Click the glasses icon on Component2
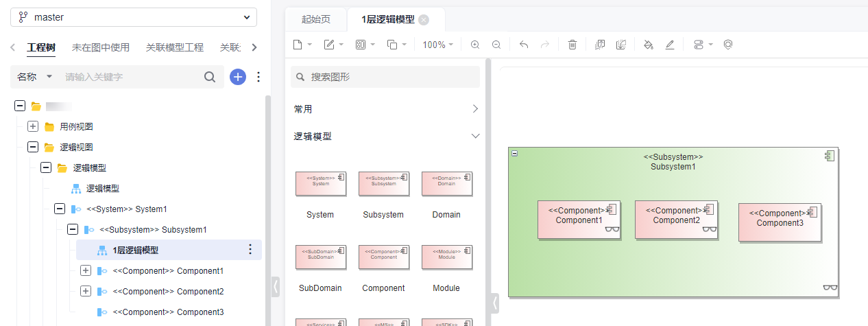The width and height of the screenshot is (868, 326). 710,230
